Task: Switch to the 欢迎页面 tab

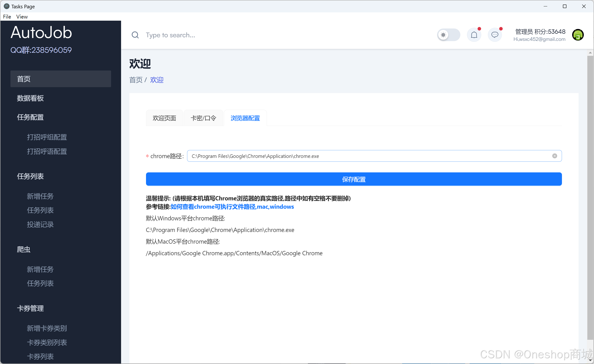Action: coord(164,118)
